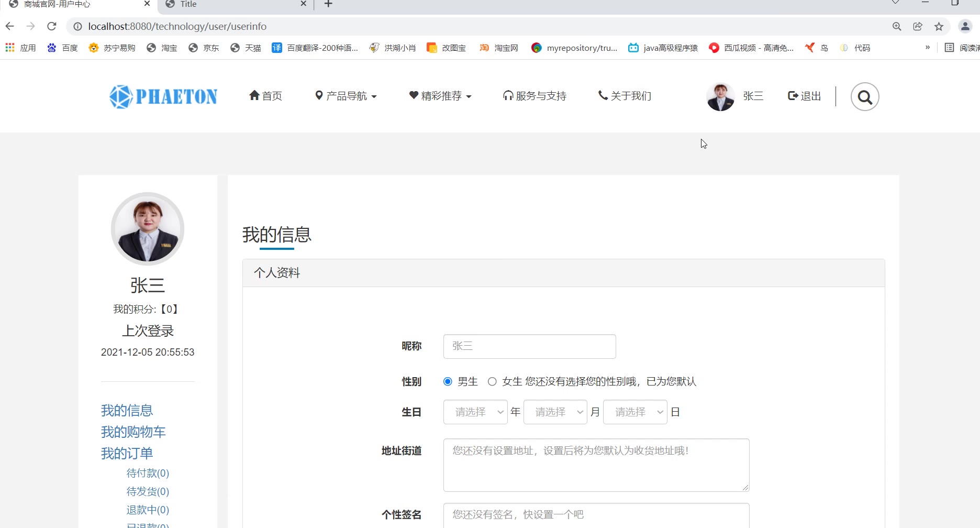Viewport: 980px width, 528px height.
Task: Open the 苏宁易购 bookmark
Action: pyautogui.click(x=112, y=48)
